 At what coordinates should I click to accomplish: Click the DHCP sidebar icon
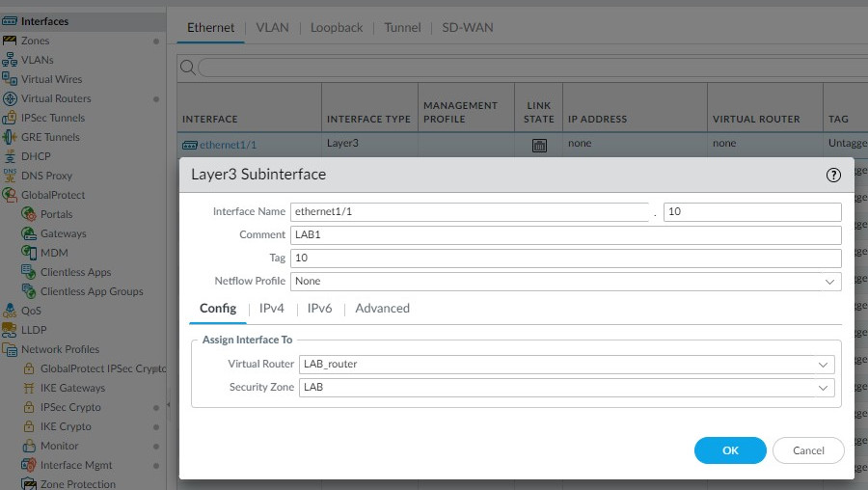pos(10,156)
